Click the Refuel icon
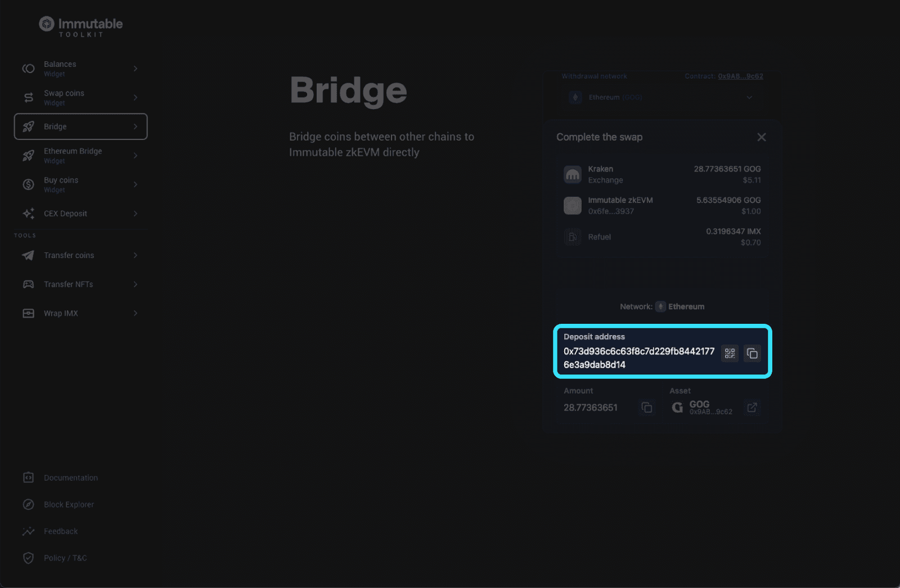This screenshot has width=900, height=588. (573, 237)
